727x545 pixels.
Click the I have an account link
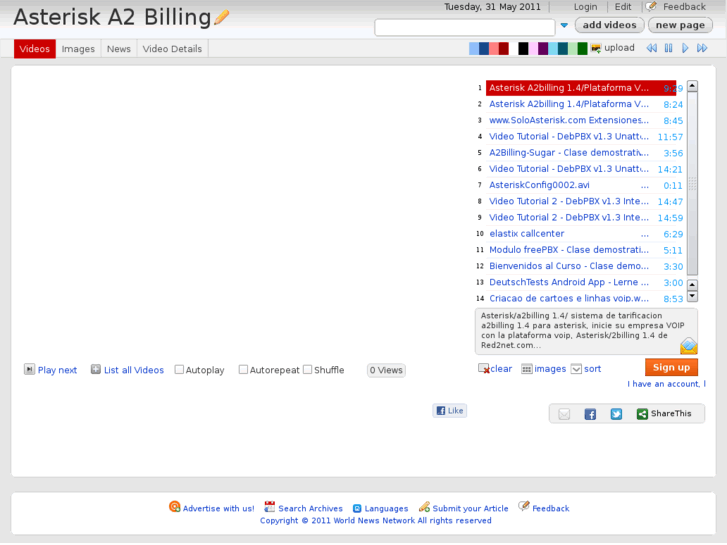tap(666, 384)
